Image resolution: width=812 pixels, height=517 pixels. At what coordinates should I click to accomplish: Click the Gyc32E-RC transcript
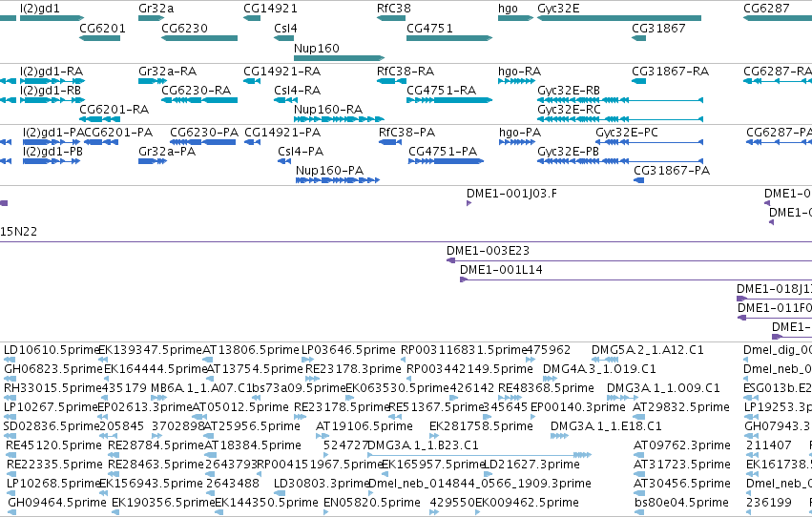pyautogui.click(x=620, y=119)
